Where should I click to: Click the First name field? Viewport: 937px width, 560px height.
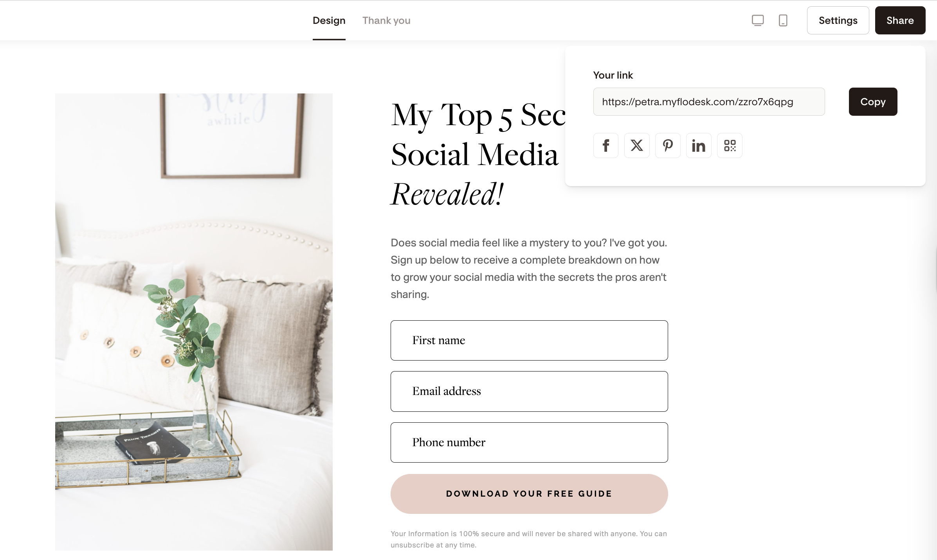(x=529, y=340)
